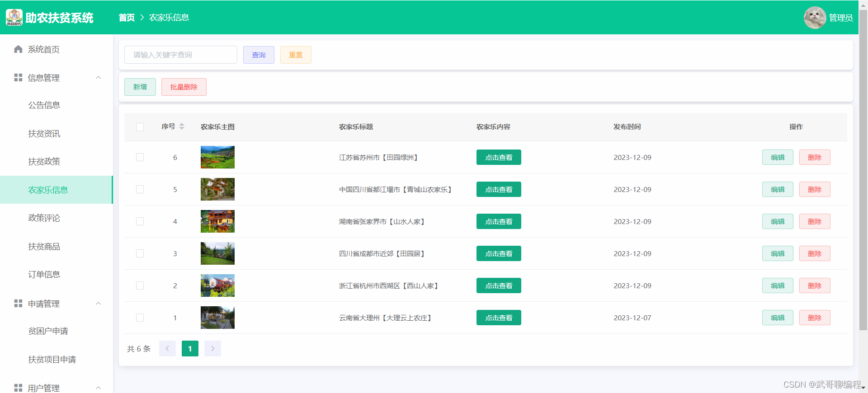868x393 pixels.
Task: Collapse the 申请管理 menu chevron
Action: click(x=98, y=304)
